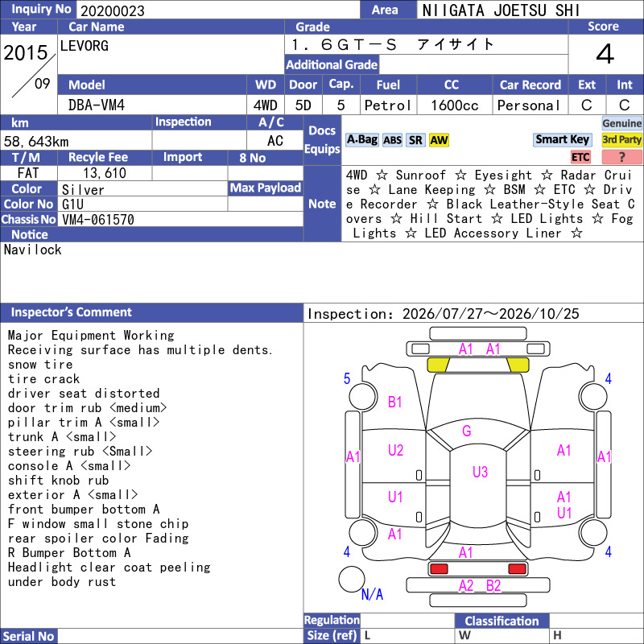Click the B1 mark on the diagram
644x644 pixels.
[x=394, y=402]
